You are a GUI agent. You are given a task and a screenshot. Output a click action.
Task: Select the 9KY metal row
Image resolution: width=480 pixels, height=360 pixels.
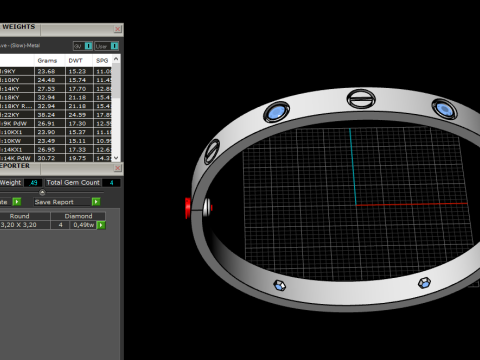(x=56, y=71)
